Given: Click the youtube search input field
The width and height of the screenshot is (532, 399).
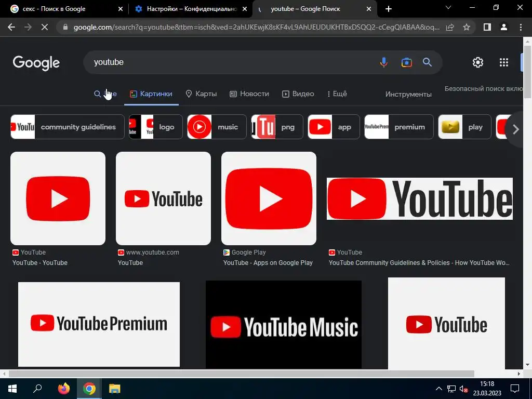Looking at the screenshot, I should point(231,62).
